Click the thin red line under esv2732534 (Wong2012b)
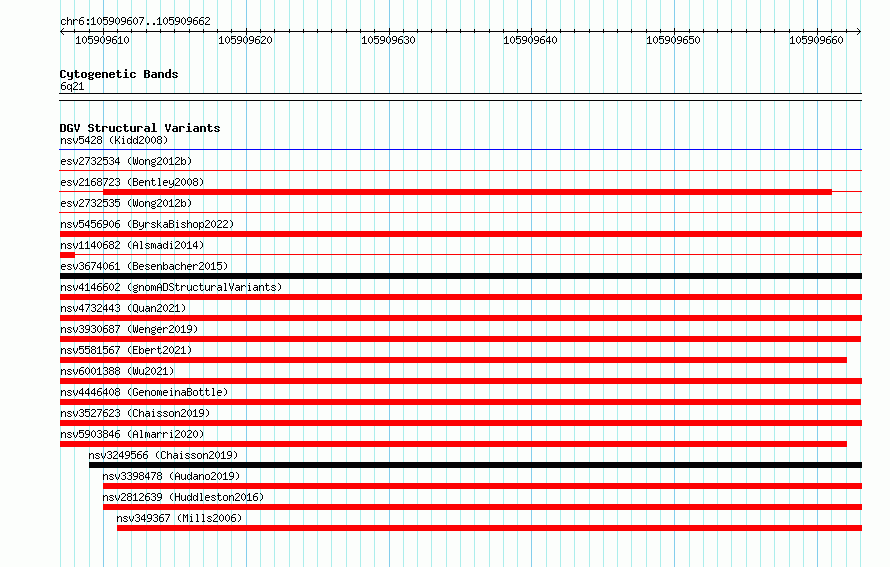Image resolution: width=890 pixels, height=567 pixels. [461, 171]
